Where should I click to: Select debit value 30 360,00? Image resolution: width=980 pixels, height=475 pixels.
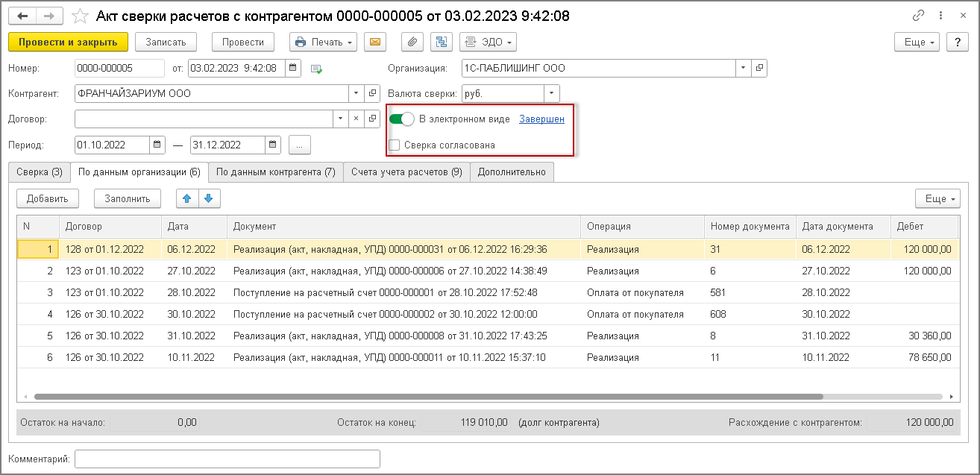(923, 336)
